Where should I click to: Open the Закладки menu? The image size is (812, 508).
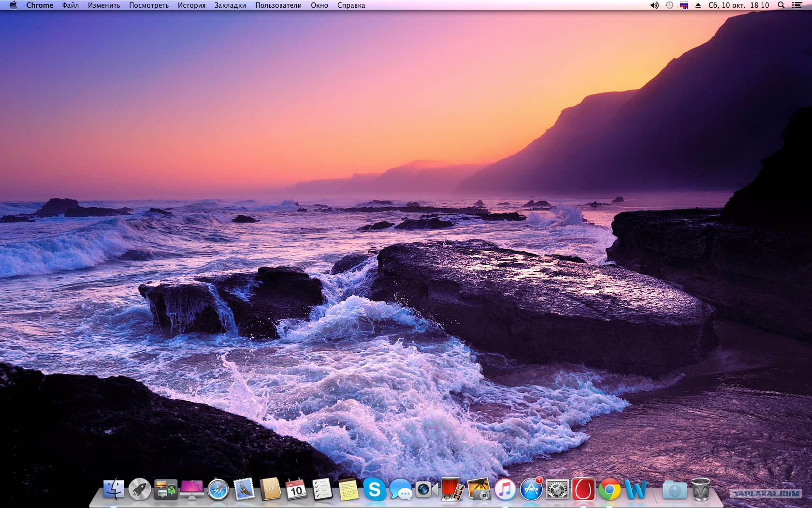(230, 5)
